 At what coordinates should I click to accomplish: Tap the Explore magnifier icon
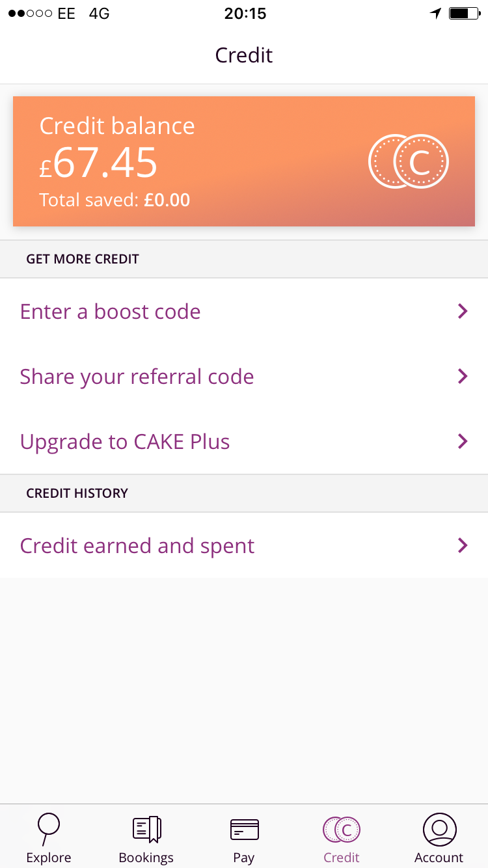(x=48, y=828)
